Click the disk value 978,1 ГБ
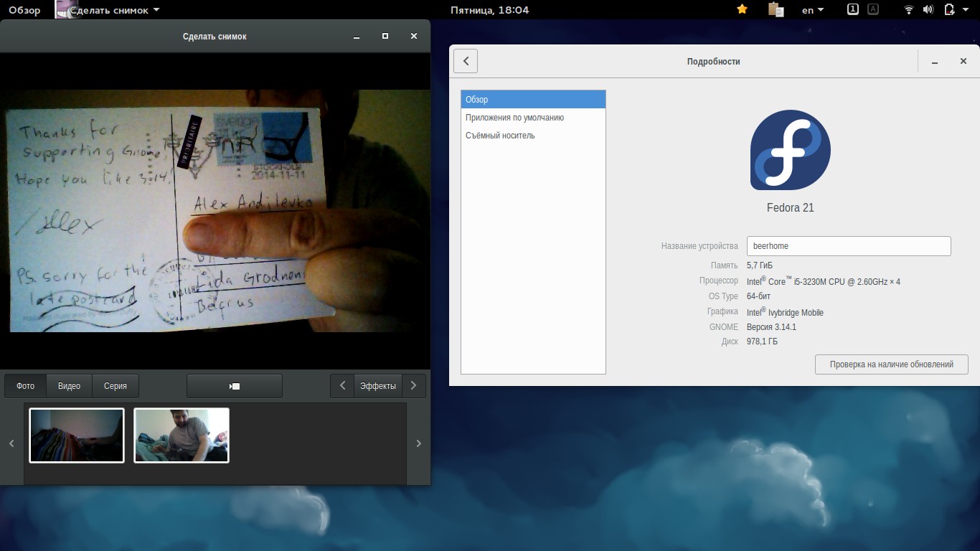 [762, 342]
